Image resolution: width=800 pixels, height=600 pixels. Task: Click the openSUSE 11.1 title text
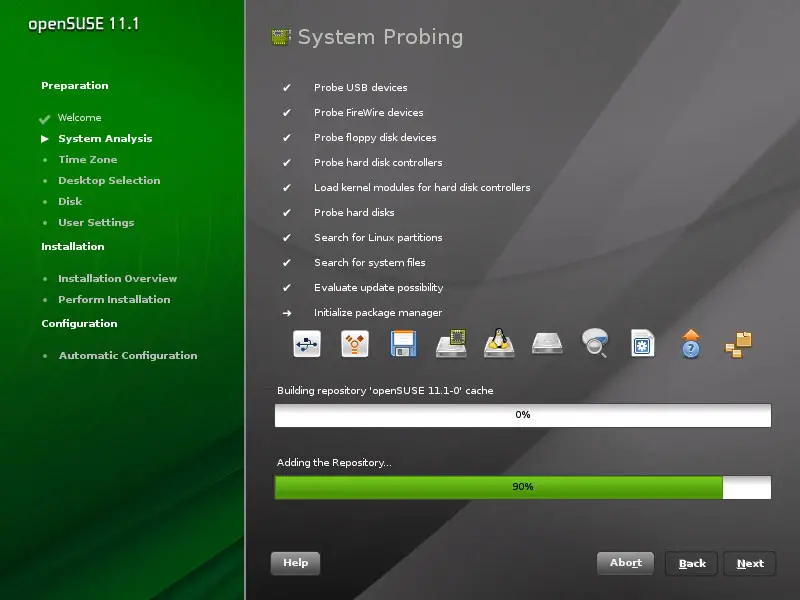pos(84,24)
